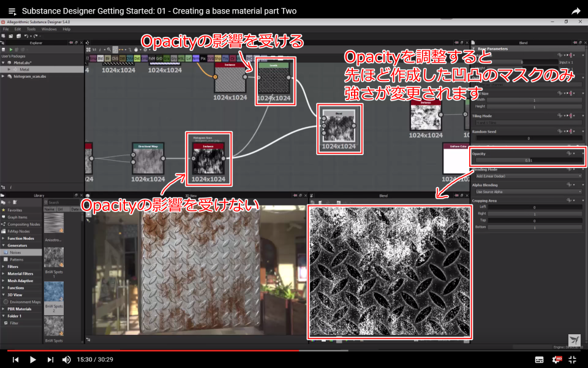Open the Help menu
The image size is (588, 368).
(x=66, y=29)
